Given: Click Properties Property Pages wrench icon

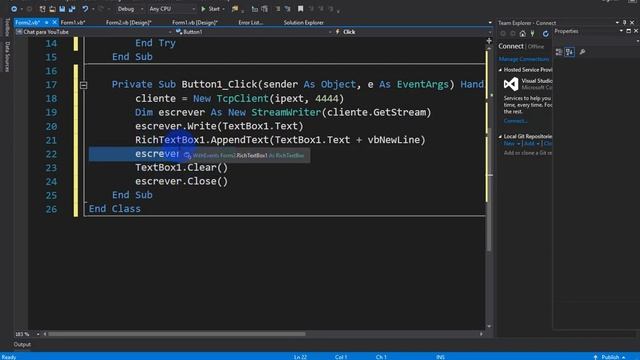Looking at the screenshot, I should click(582, 52).
